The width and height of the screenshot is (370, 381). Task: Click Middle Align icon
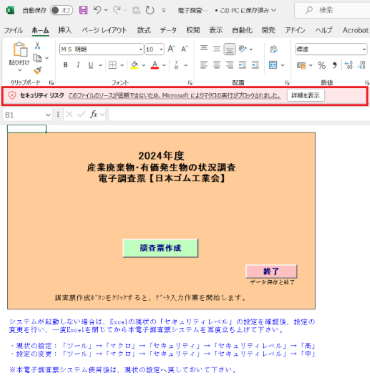coord(217,49)
